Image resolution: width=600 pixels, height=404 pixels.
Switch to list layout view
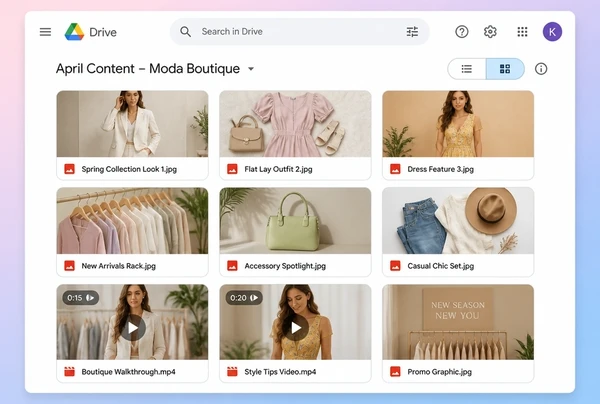(x=467, y=69)
